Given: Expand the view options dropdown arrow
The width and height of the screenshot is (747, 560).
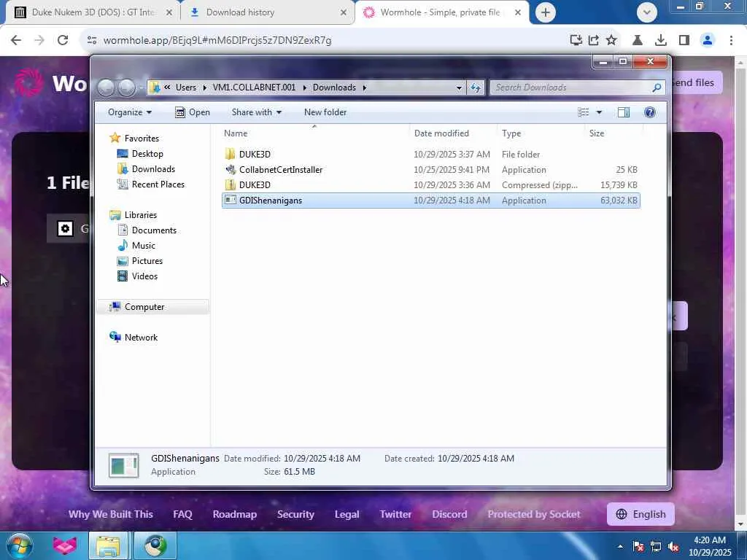Looking at the screenshot, I should 599,112.
